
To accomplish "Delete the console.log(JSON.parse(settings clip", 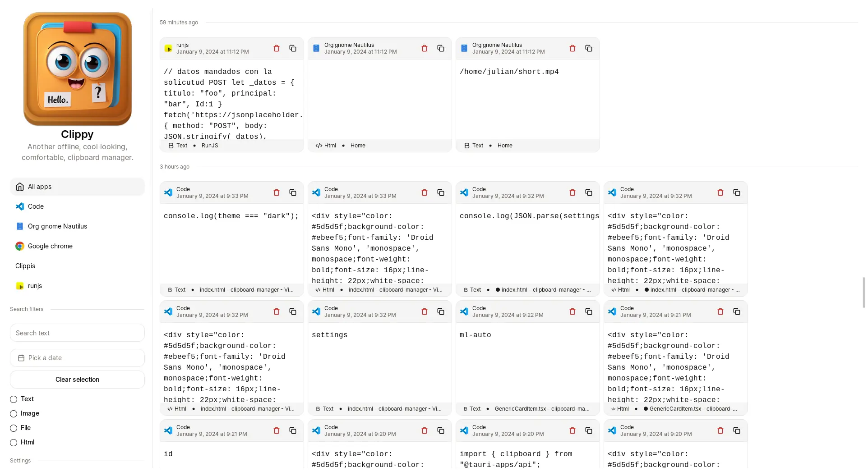I will 573,192.
